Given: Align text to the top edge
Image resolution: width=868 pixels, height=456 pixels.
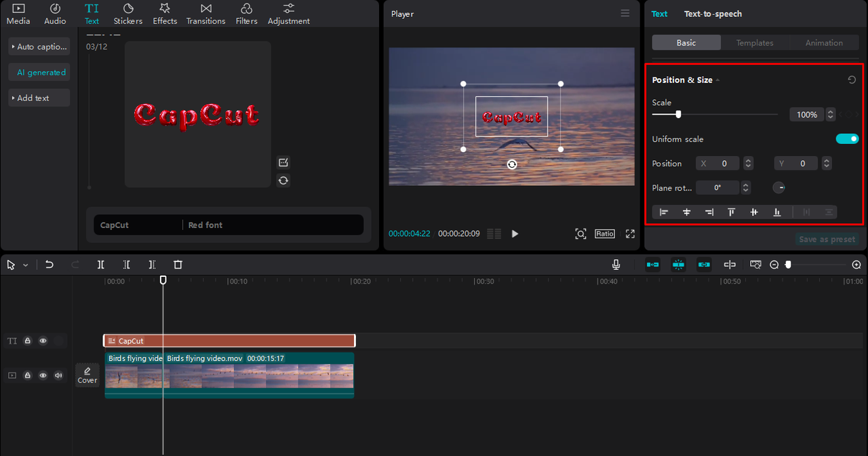Looking at the screenshot, I should pyautogui.click(x=731, y=212).
